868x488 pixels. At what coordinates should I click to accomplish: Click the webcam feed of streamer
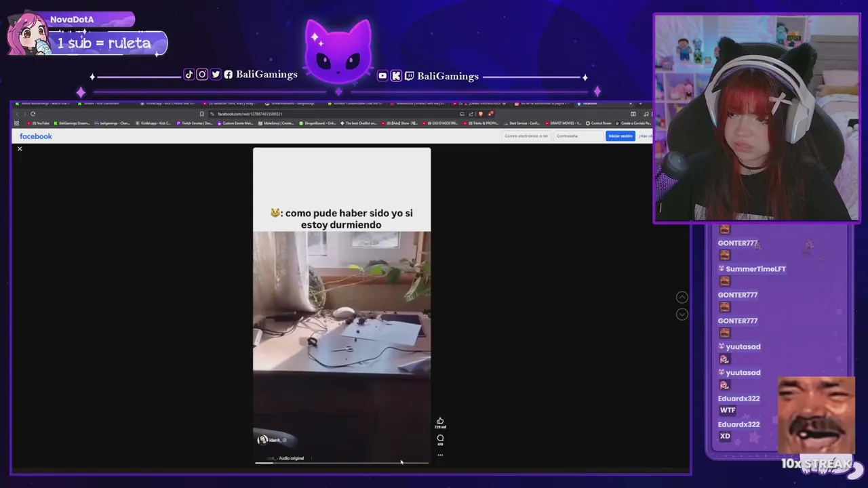pos(757,119)
